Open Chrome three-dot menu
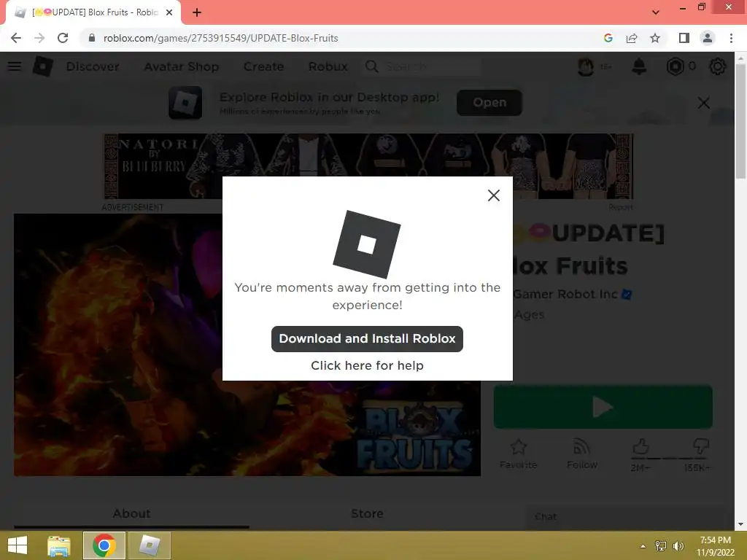Viewport: 747px width, 560px height. (x=731, y=38)
